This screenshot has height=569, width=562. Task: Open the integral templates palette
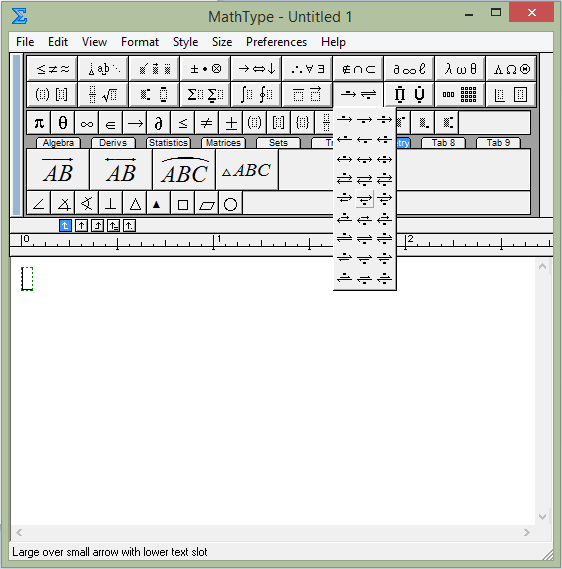pos(256,94)
